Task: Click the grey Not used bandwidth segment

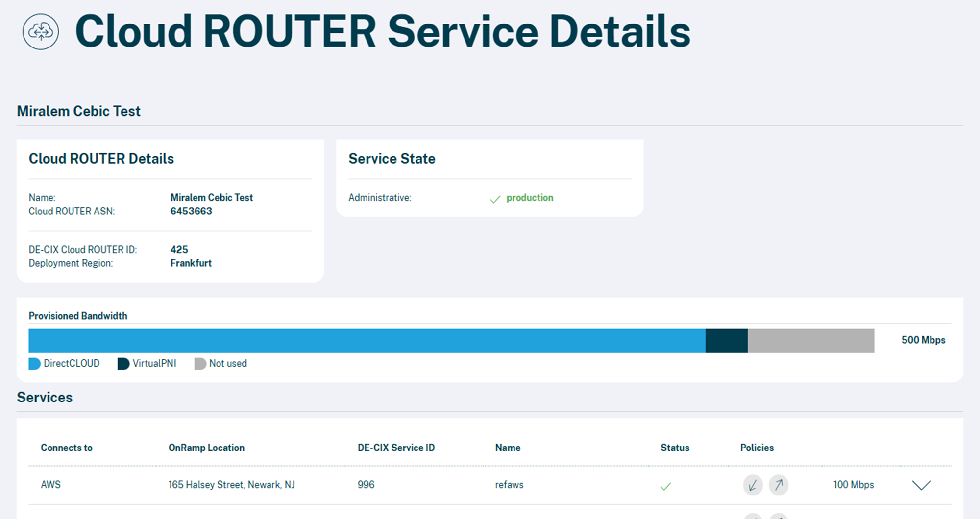Action: tap(811, 340)
